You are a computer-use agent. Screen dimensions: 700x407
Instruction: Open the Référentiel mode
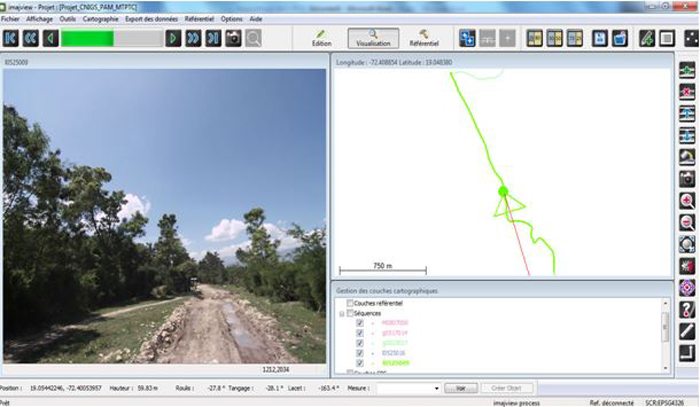point(424,38)
